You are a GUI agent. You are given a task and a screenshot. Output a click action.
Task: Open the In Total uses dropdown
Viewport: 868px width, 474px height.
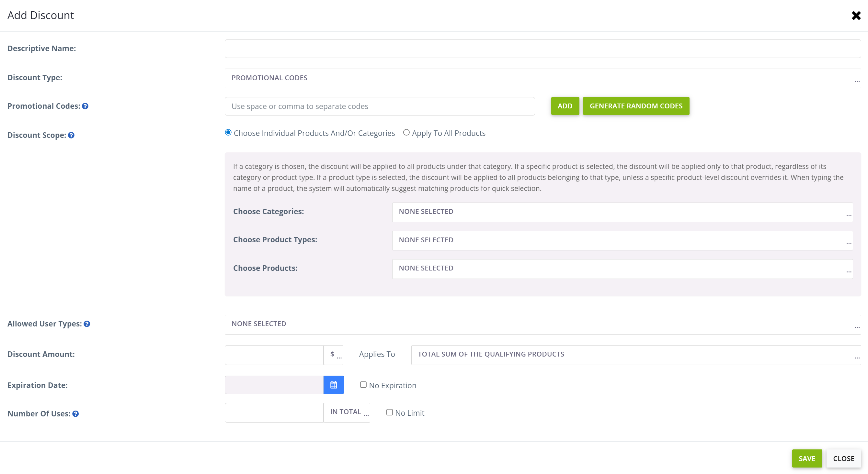pos(347,413)
